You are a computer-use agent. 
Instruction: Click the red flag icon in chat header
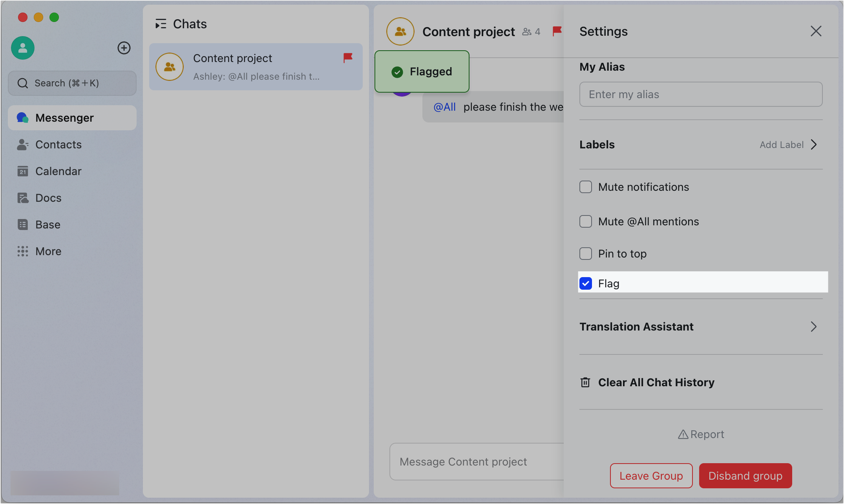click(x=557, y=31)
